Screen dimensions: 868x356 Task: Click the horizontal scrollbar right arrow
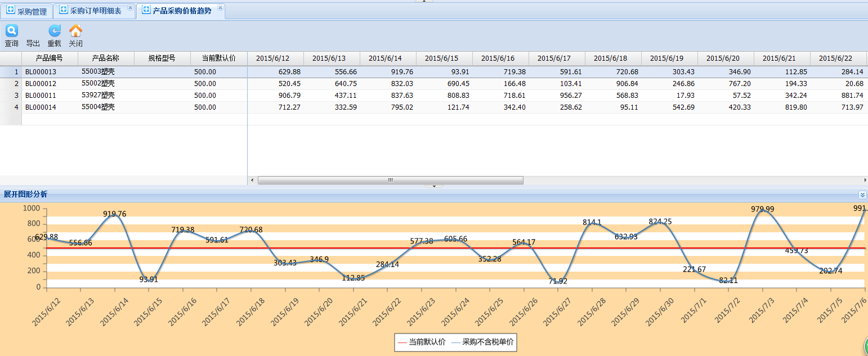(865, 181)
